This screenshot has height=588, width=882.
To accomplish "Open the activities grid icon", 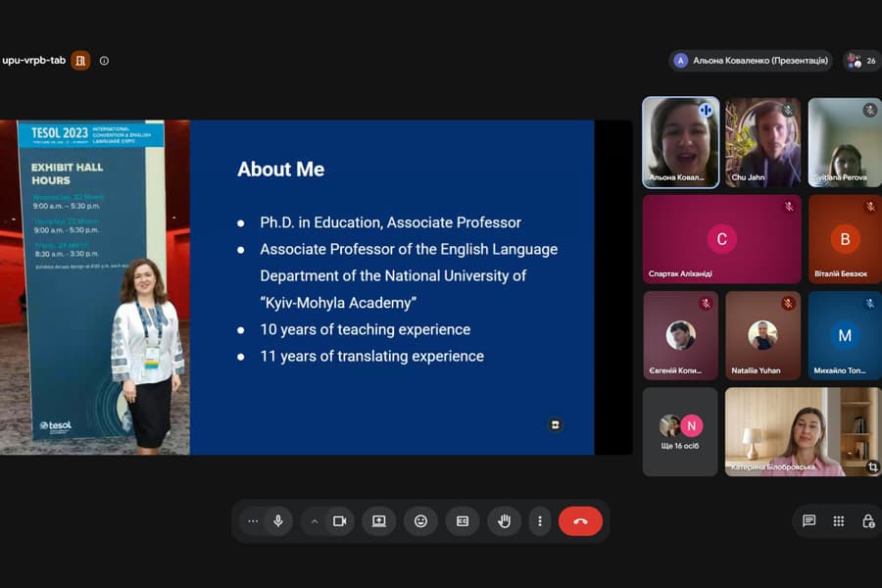I will [x=839, y=521].
